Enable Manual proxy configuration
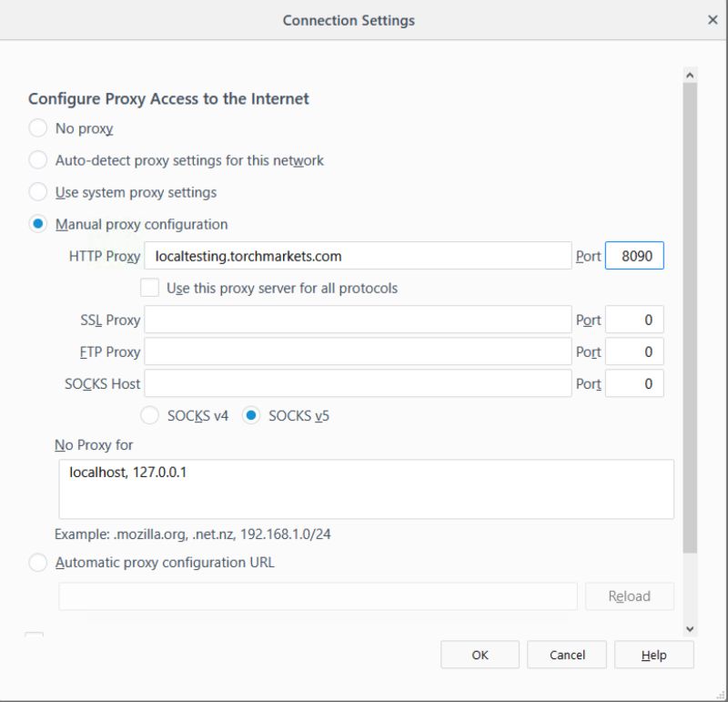The height and width of the screenshot is (702, 728). 38,224
